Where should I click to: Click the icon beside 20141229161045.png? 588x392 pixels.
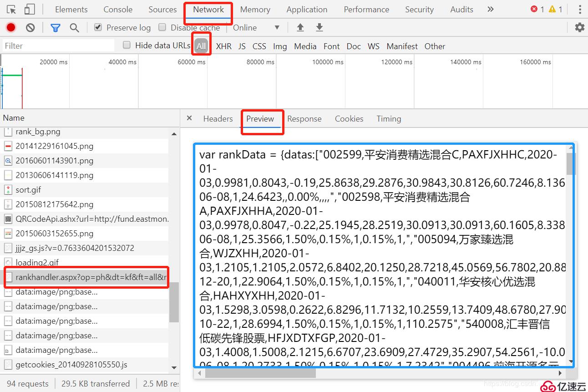point(8,146)
